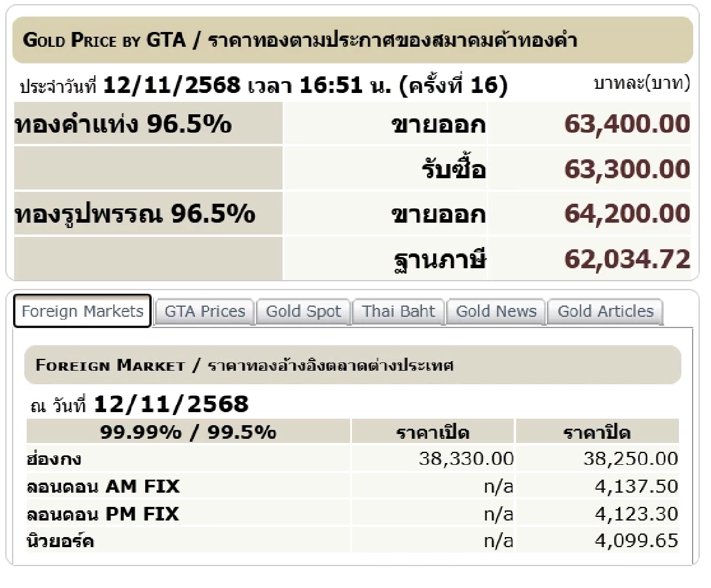This screenshot has width=711, height=588.
Task: Open the Gold News tab
Action: click(496, 311)
